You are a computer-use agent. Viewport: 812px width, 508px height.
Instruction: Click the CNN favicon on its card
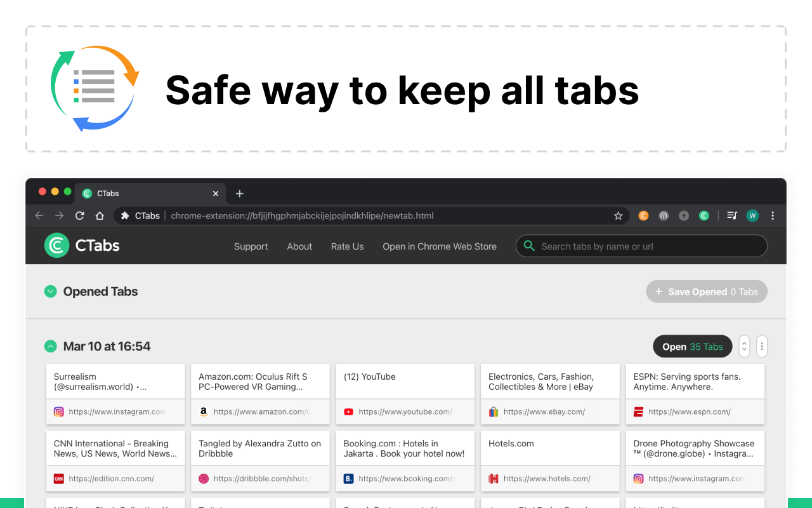pyautogui.click(x=59, y=479)
